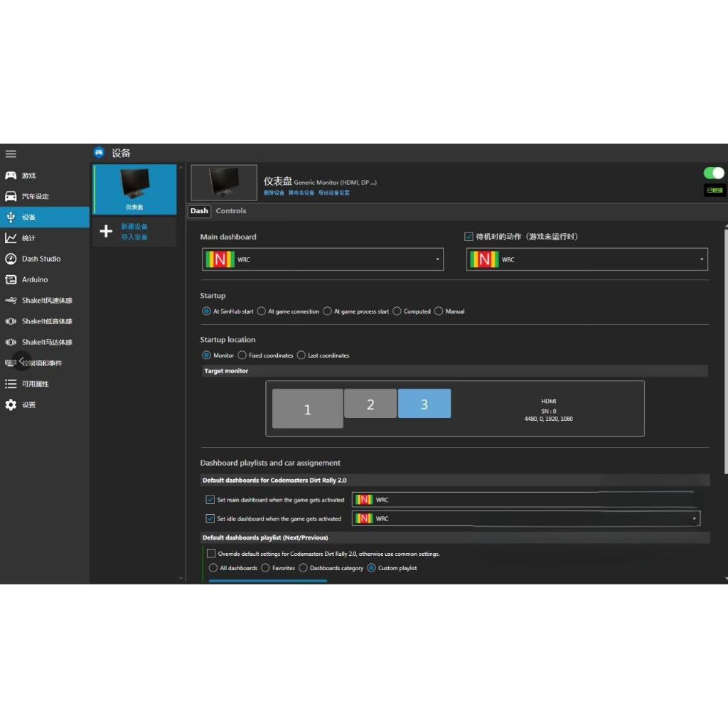Click the circular back arrow in the sidebar
This screenshot has width=728, height=728.
coord(21,360)
